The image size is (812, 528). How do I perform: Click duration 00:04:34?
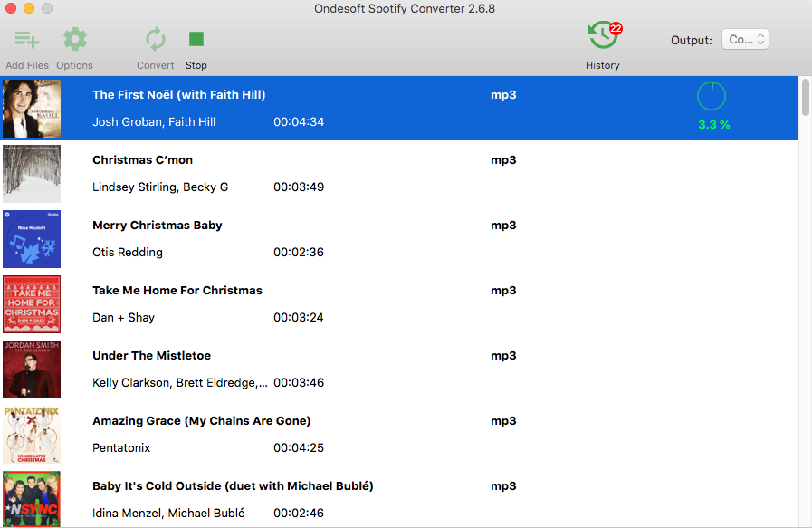coord(299,121)
